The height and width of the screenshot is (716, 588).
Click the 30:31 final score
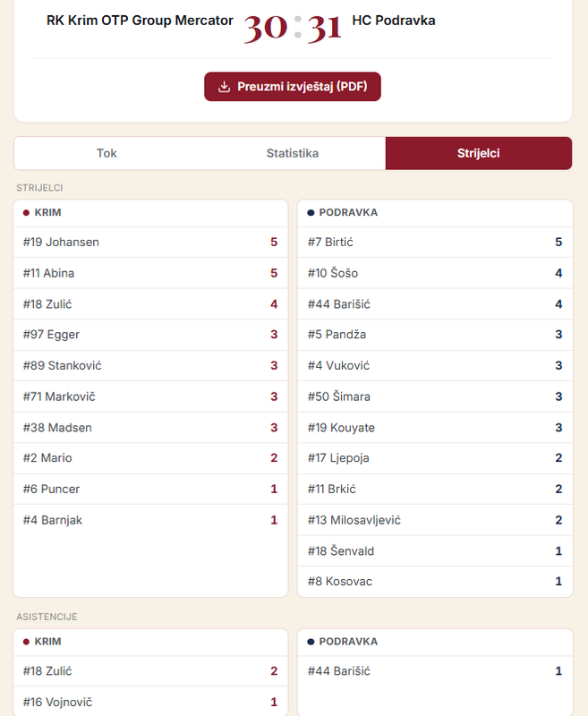point(293,29)
